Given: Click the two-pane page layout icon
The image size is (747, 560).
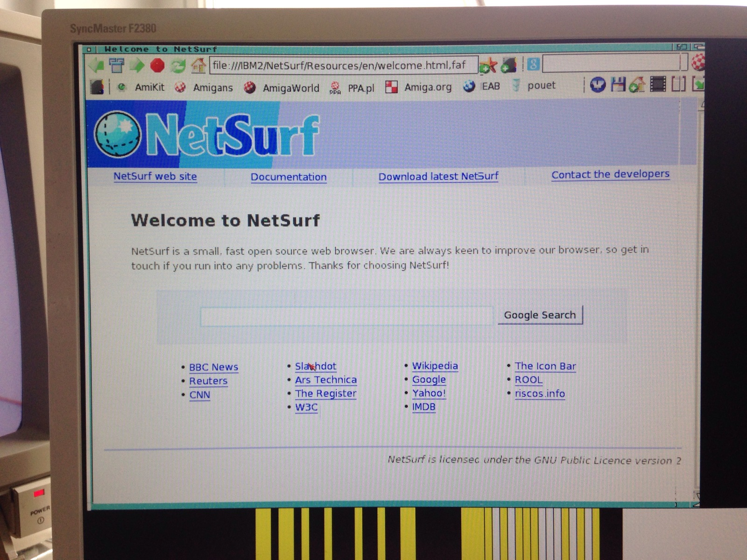Looking at the screenshot, I should pyautogui.click(x=678, y=84).
